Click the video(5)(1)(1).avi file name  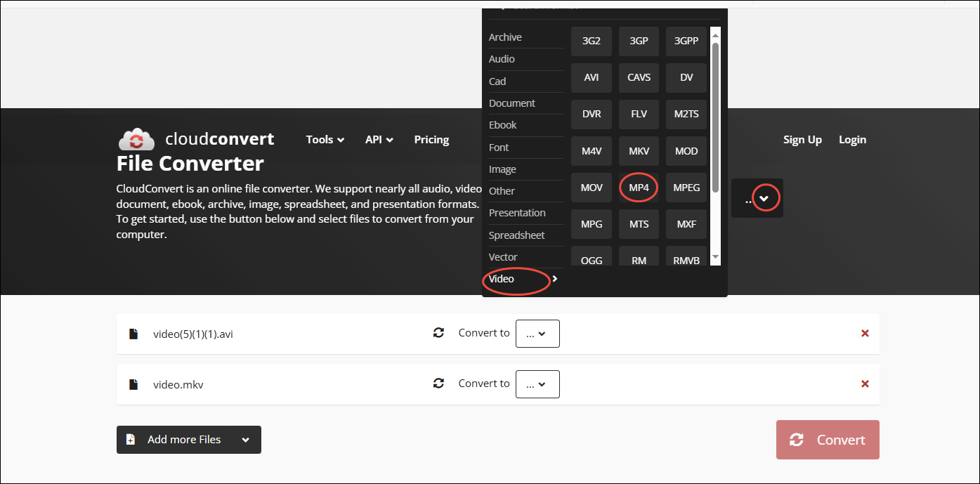(x=193, y=334)
